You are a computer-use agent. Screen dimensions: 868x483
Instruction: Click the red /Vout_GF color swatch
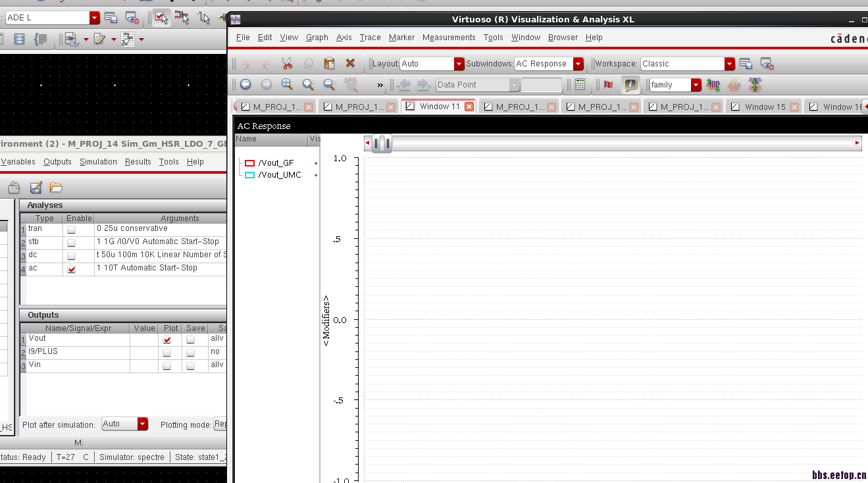coord(249,163)
